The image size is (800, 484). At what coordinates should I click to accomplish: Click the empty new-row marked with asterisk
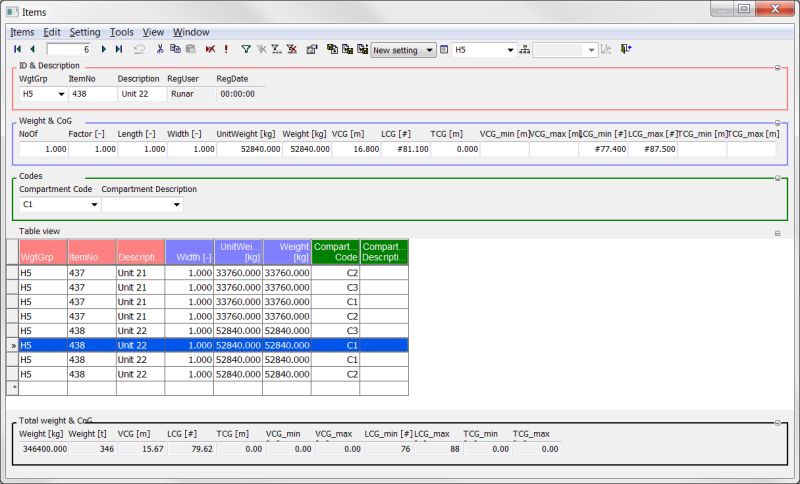[x=213, y=388]
